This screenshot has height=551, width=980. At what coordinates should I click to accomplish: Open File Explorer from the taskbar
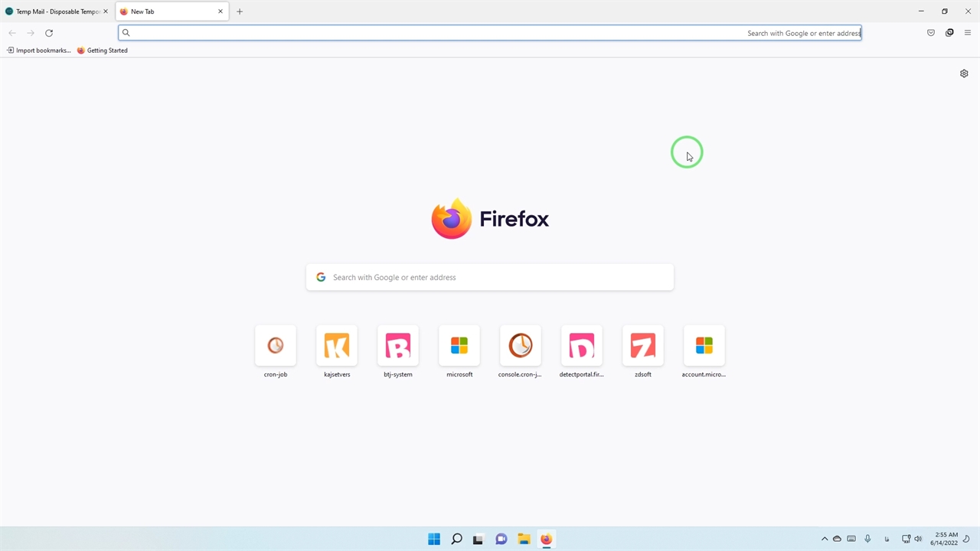(524, 539)
